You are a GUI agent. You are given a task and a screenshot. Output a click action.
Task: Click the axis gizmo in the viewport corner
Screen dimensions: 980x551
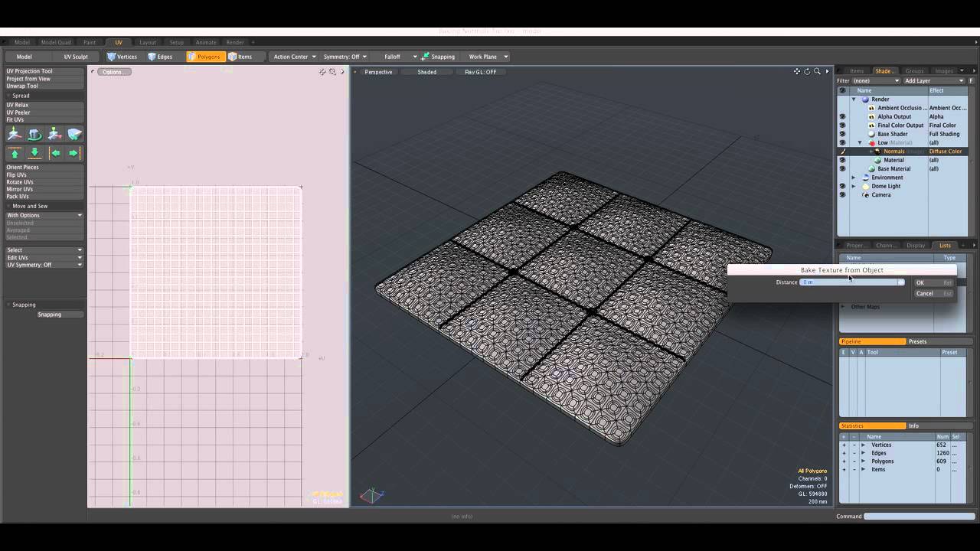coord(371,495)
